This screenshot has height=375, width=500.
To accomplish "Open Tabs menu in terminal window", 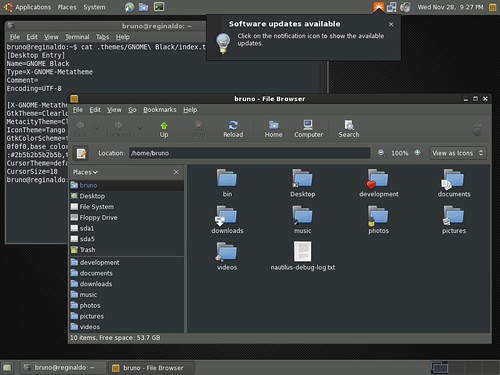I will click(x=102, y=37).
